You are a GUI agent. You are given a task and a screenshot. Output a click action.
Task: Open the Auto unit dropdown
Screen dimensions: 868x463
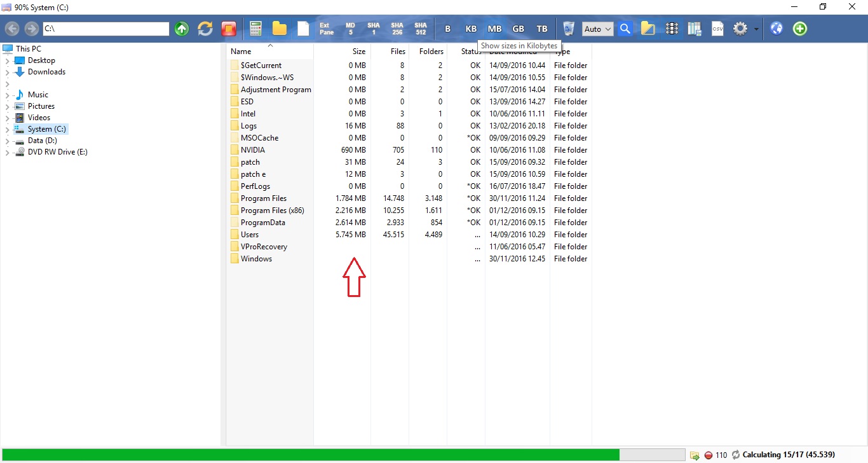[597, 29]
